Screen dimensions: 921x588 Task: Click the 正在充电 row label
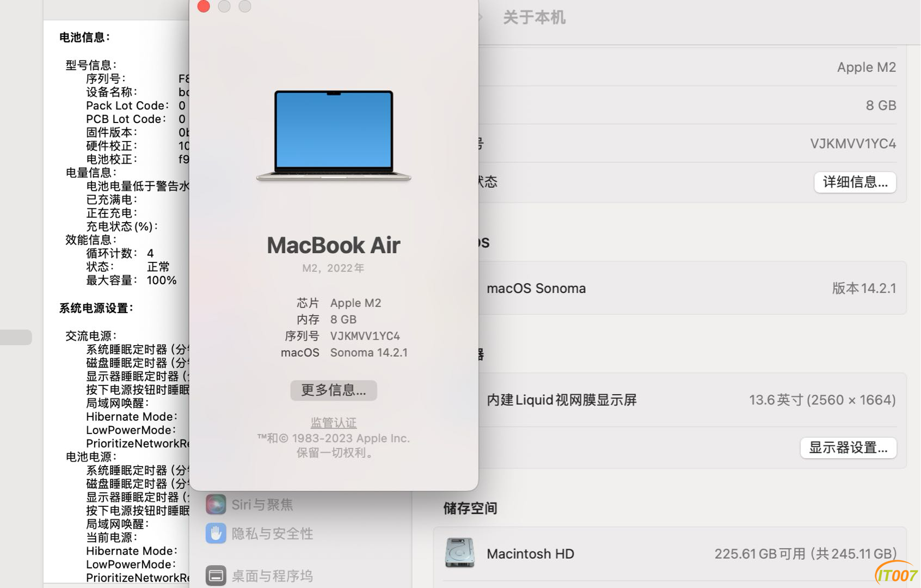coord(112,213)
